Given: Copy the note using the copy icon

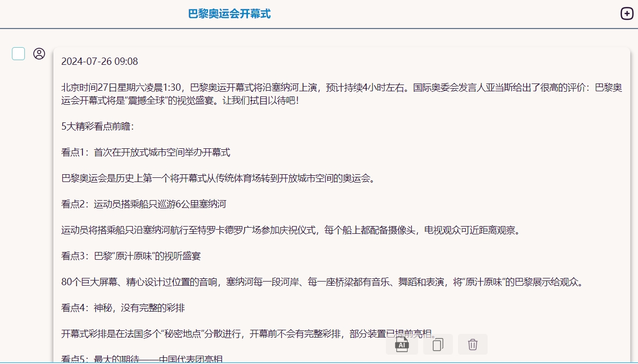Looking at the screenshot, I should pyautogui.click(x=438, y=344).
